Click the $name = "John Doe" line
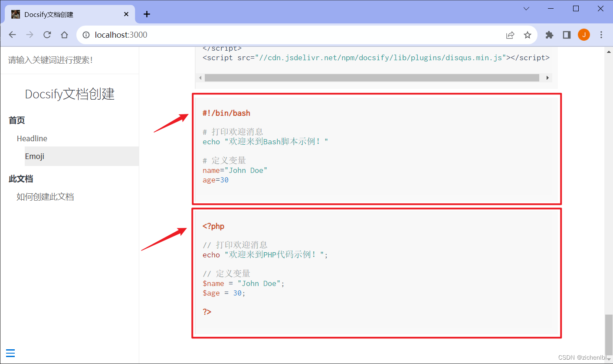Viewport: 613px width, 364px height. (x=244, y=283)
